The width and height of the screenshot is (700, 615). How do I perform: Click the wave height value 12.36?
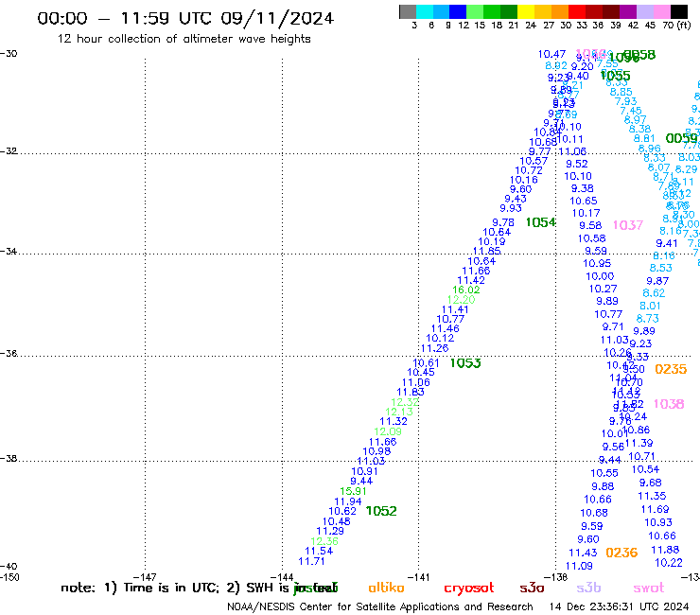point(324,541)
